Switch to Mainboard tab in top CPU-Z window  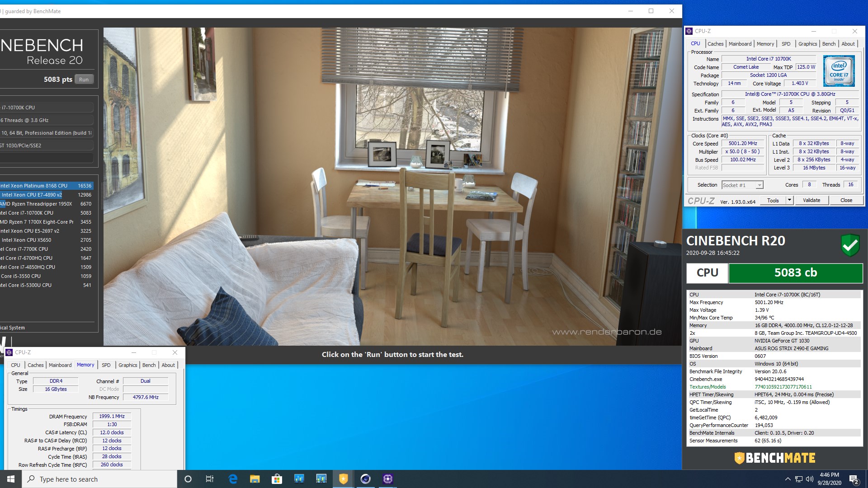point(740,44)
